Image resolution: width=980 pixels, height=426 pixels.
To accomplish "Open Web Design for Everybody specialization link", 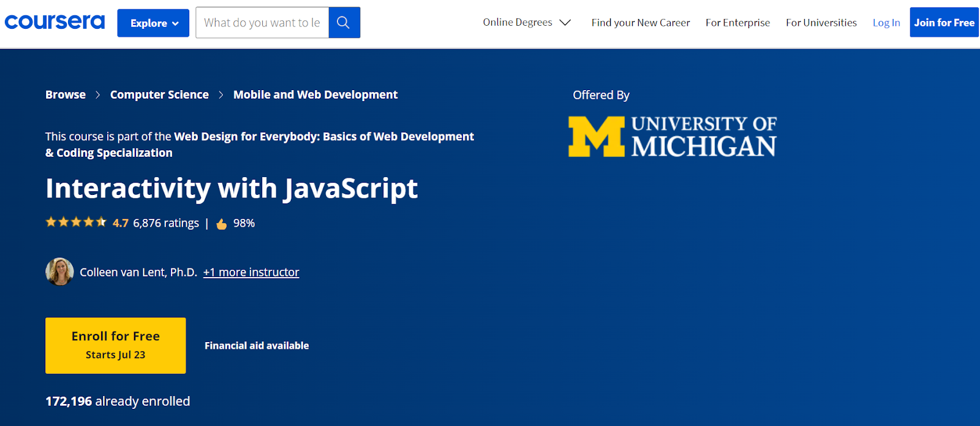I will tap(260, 145).
